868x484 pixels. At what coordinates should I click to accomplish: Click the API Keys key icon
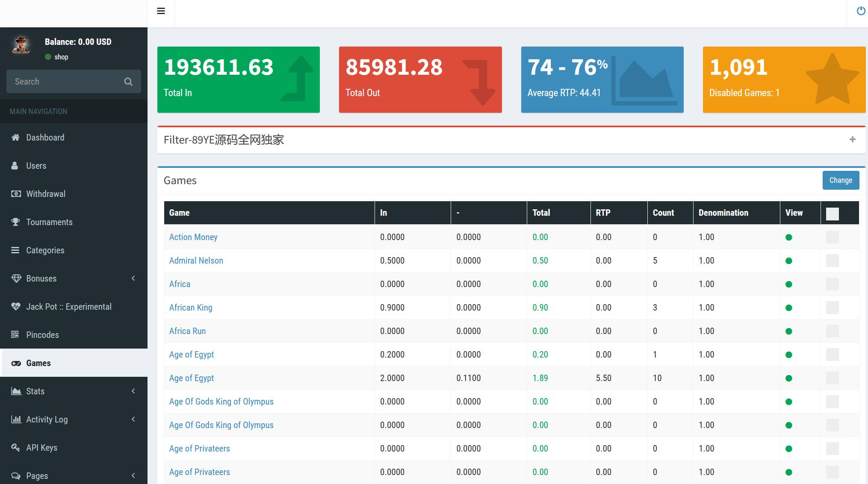tap(15, 448)
